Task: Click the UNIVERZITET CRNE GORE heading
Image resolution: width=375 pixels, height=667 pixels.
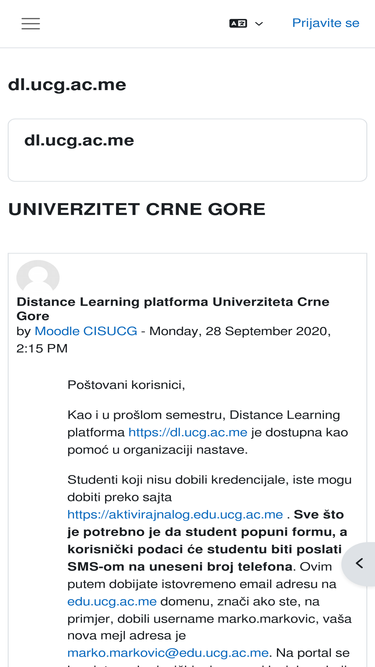Action: (x=137, y=209)
